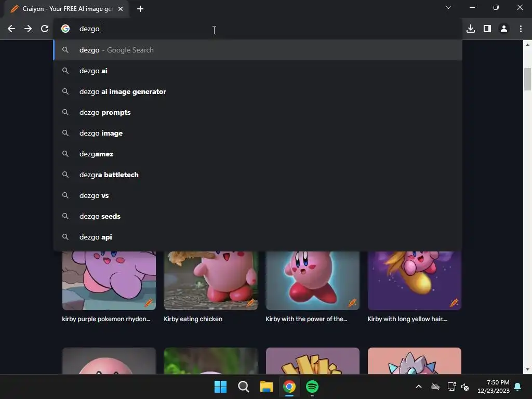Toggle the Chrome side panel icon
This screenshot has width=532, height=399.
(487, 29)
